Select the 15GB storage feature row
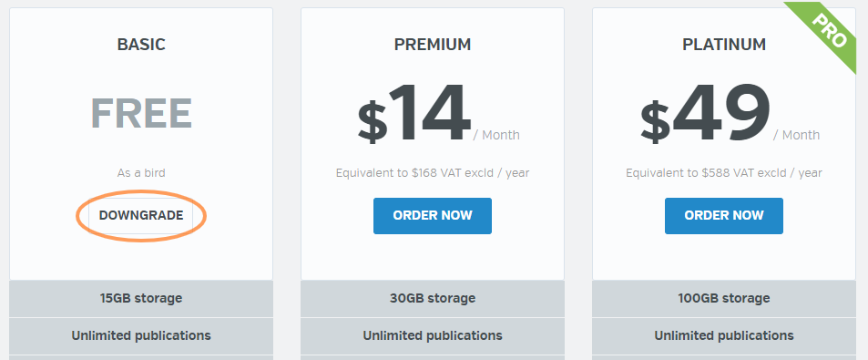Screen dimensions: 868x360 coord(141,299)
